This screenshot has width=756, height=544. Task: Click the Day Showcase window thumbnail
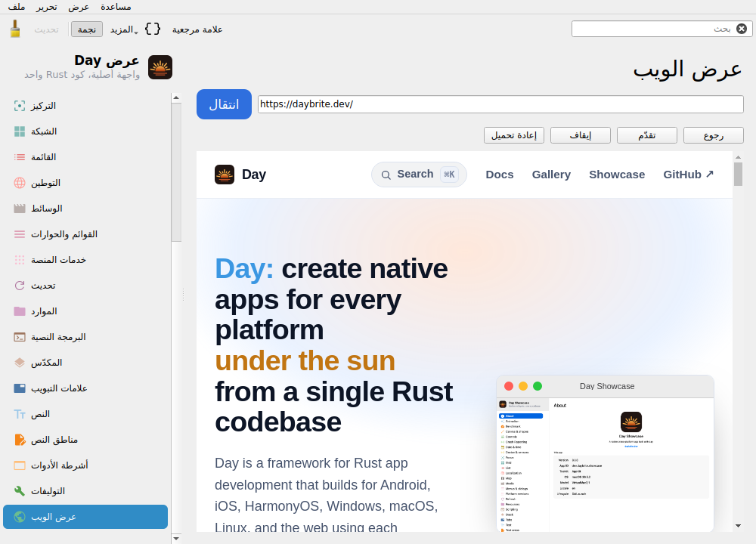[605, 453]
